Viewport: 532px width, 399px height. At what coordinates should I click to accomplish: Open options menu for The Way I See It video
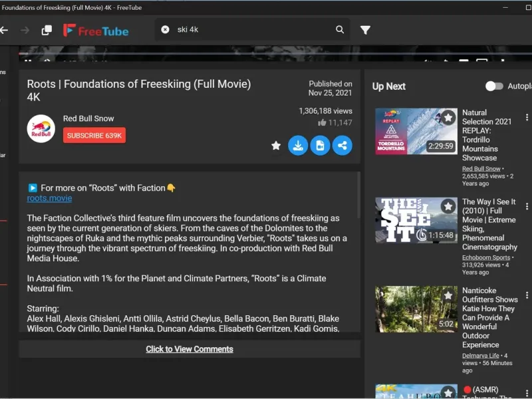point(527,206)
